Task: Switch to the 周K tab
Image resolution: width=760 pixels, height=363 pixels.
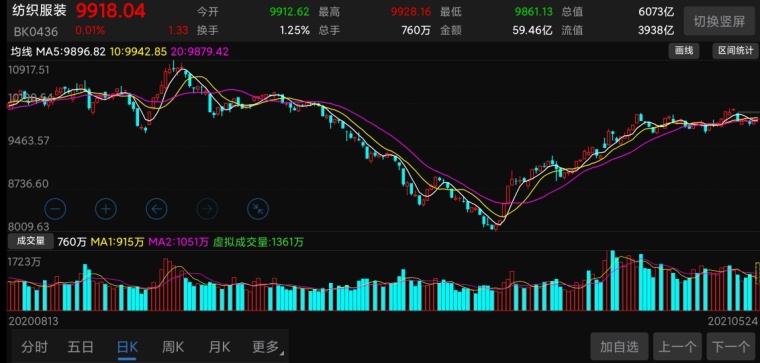Action: click(x=173, y=347)
